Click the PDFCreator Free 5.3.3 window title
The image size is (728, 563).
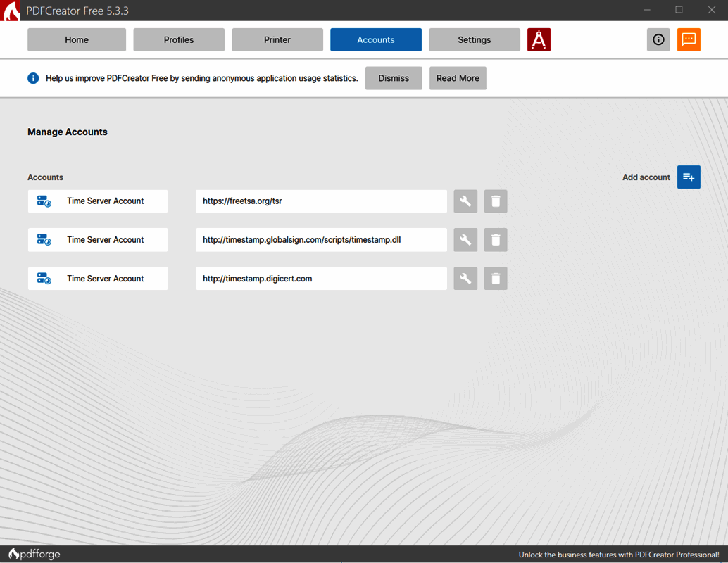pyautogui.click(x=77, y=11)
